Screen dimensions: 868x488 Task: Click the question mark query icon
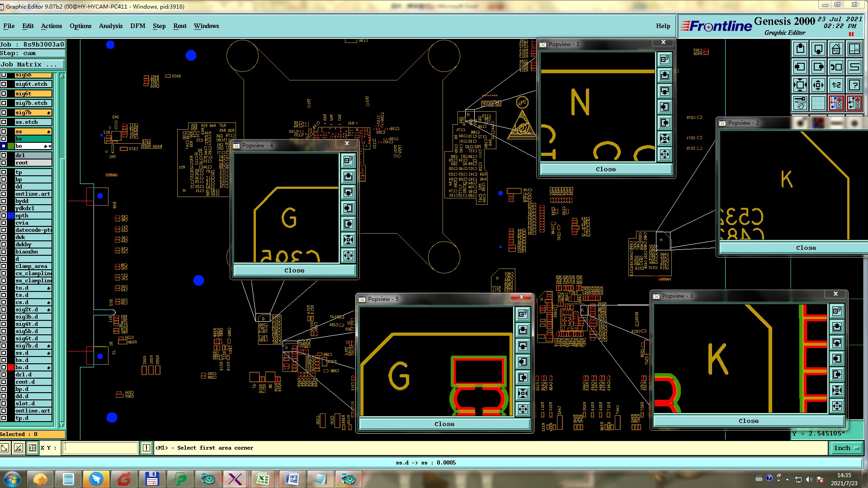coord(854,85)
